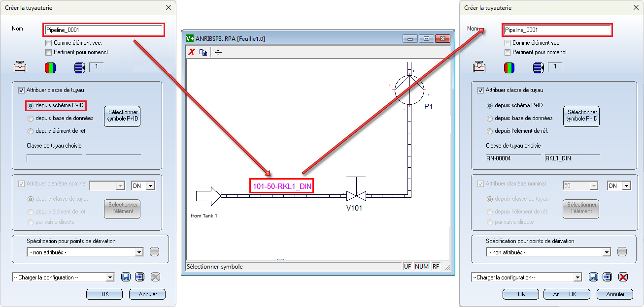The height and width of the screenshot is (307, 644).
Task: Minimize the ANRIBSP3 schema window
Action: [410, 38]
